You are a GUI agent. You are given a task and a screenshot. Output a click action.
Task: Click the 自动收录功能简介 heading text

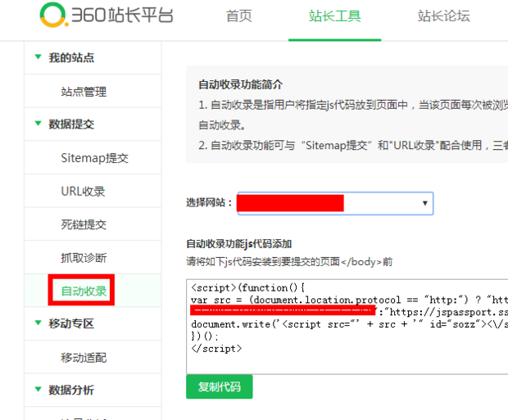(241, 84)
